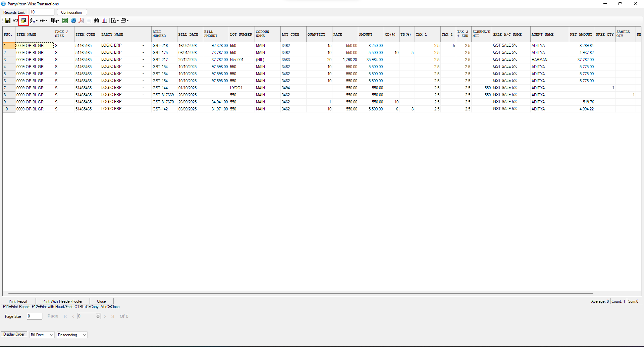Viewport: 644px width, 347px height.
Task: Click the Print Report button
Action: coord(18,301)
